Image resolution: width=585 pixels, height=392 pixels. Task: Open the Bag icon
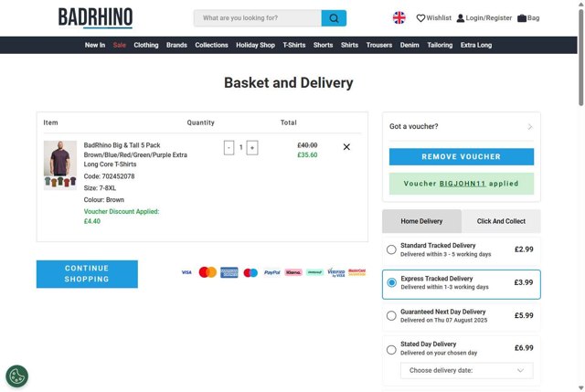[x=522, y=18]
